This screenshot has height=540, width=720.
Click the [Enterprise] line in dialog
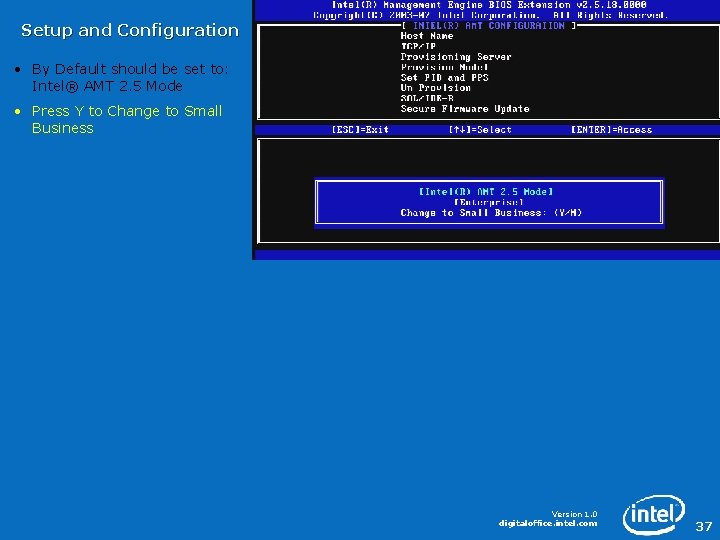489,202
